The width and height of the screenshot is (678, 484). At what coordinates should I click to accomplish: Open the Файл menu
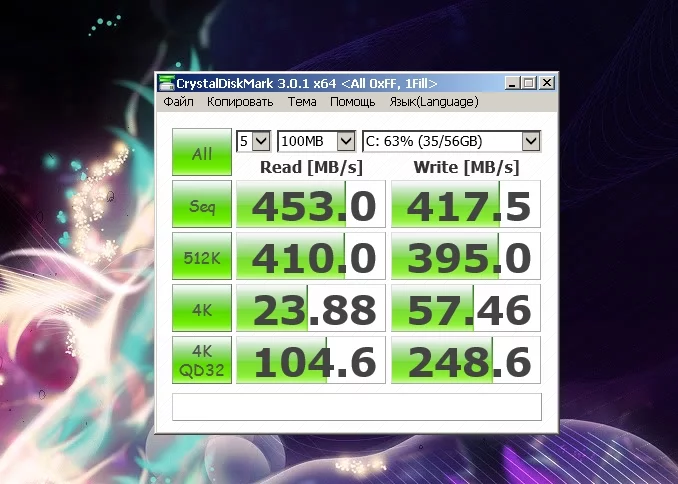point(178,102)
